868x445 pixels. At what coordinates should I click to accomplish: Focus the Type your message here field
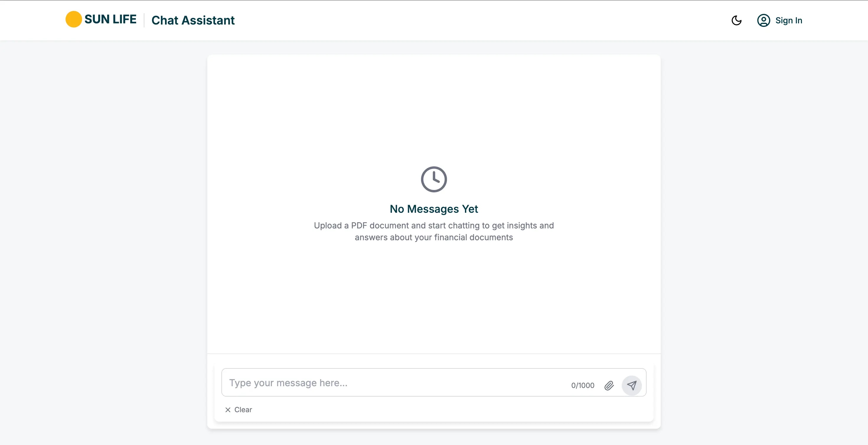387,383
